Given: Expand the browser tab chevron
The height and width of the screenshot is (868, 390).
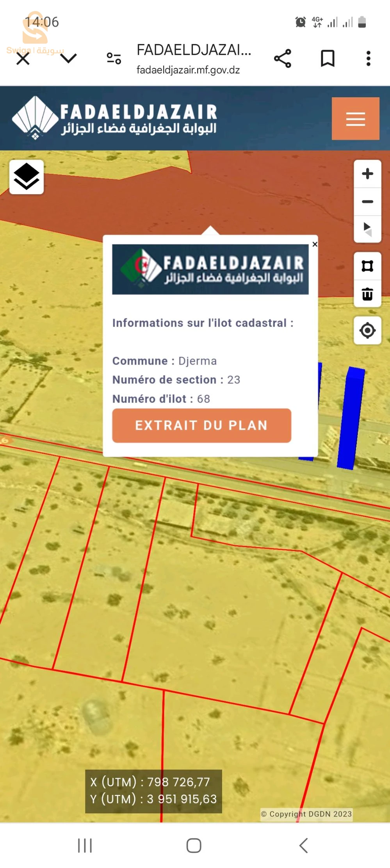Looking at the screenshot, I should pyautogui.click(x=69, y=59).
